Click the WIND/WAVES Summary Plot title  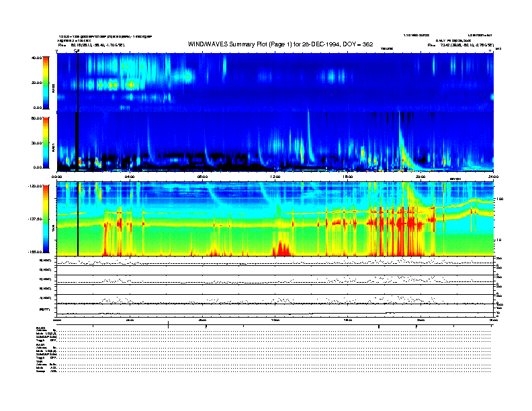(x=281, y=44)
